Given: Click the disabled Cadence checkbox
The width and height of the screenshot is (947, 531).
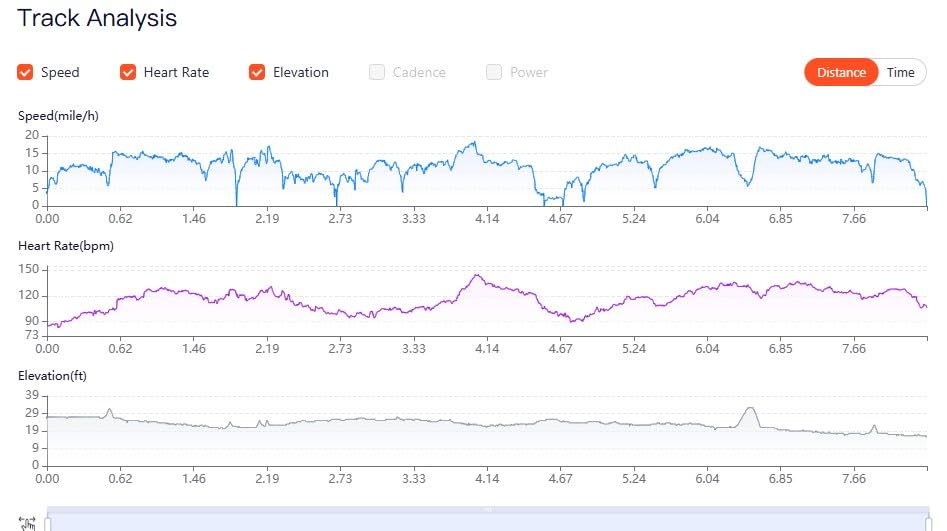Looking at the screenshot, I should (x=377, y=72).
